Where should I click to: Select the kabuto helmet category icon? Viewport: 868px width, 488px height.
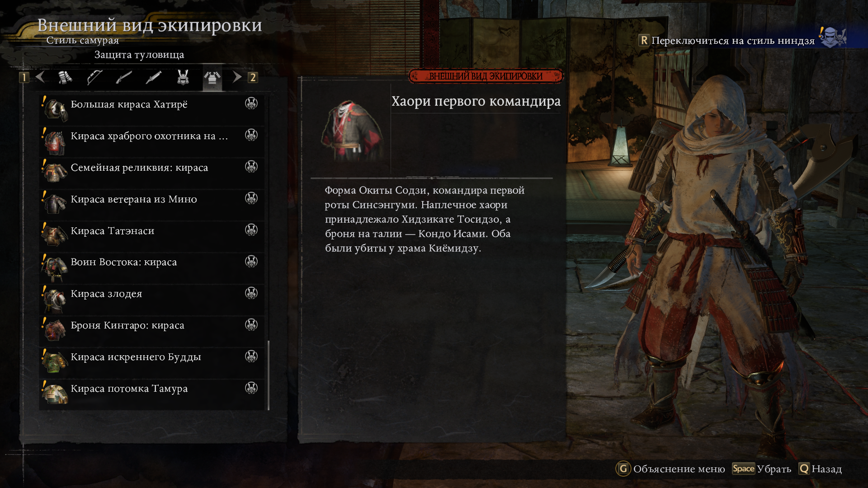pos(183,78)
